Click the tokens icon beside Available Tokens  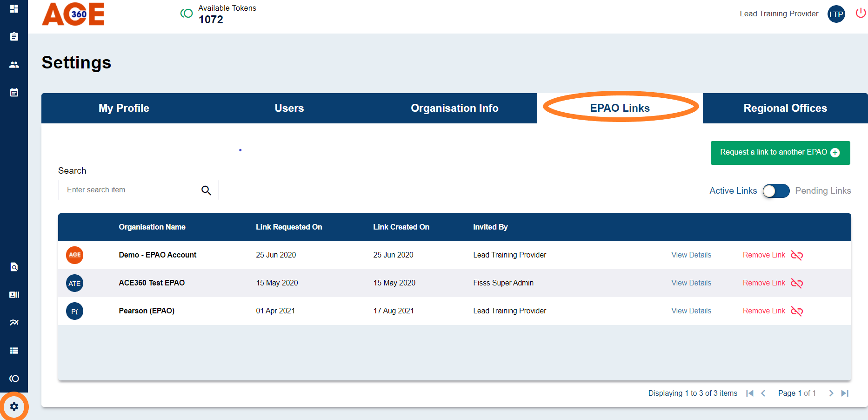click(x=186, y=14)
